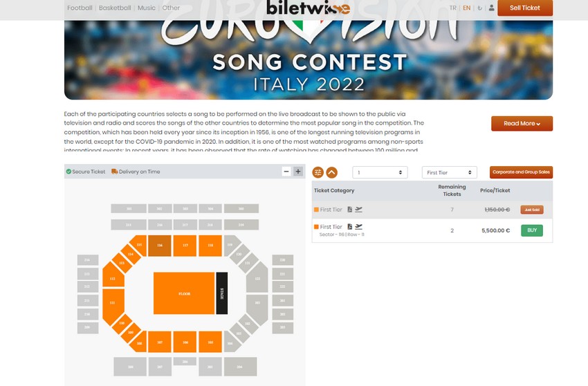Open the ticket filter settings icon
This screenshot has width=588, height=386.
318,172
